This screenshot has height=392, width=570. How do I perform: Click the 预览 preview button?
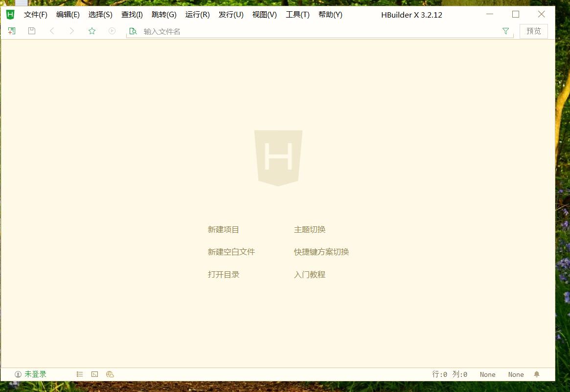[533, 31]
